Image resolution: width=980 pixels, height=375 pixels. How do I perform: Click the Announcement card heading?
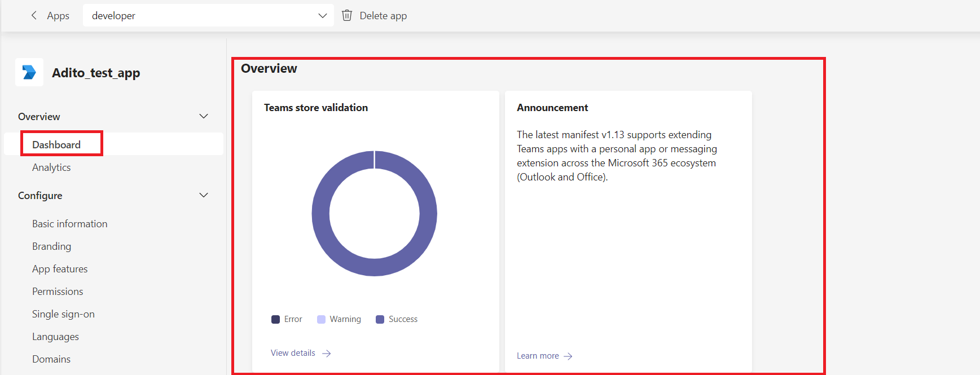pos(552,108)
